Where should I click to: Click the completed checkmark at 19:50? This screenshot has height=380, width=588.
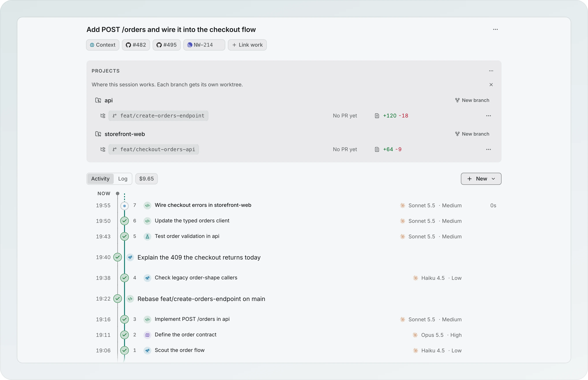tap(124, 221)
